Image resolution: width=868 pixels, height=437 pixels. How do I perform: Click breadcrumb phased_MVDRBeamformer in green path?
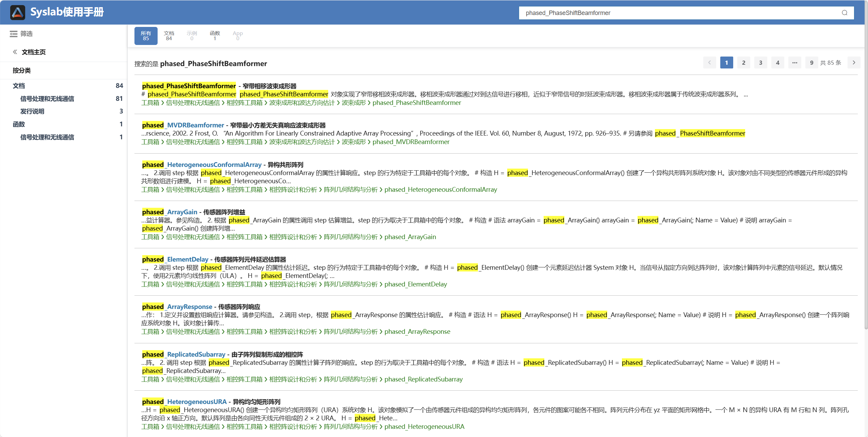click(x=411, y=142)
